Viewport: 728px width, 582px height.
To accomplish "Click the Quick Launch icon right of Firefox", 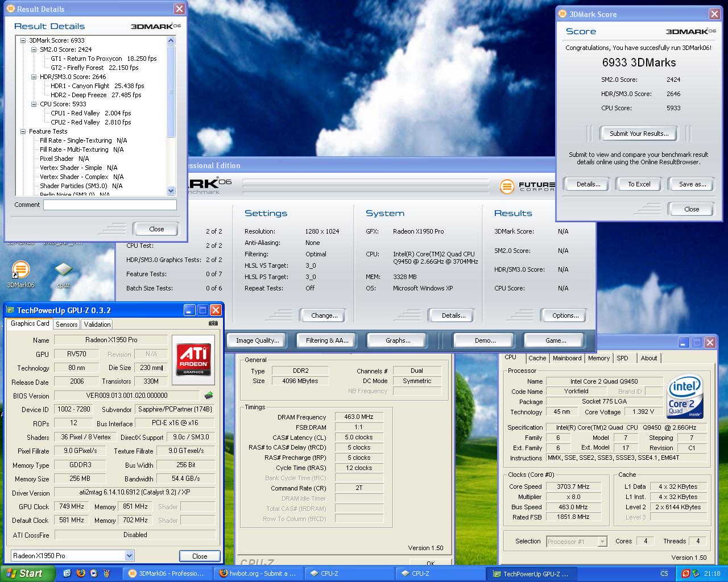I will click(93, 573).
